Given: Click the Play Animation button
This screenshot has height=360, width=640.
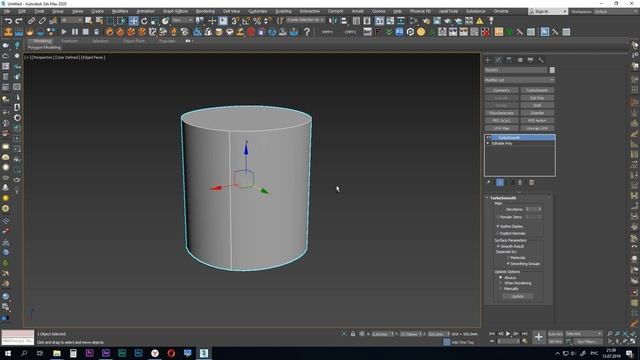Looking at the screenshot, I should pos(508,334).
